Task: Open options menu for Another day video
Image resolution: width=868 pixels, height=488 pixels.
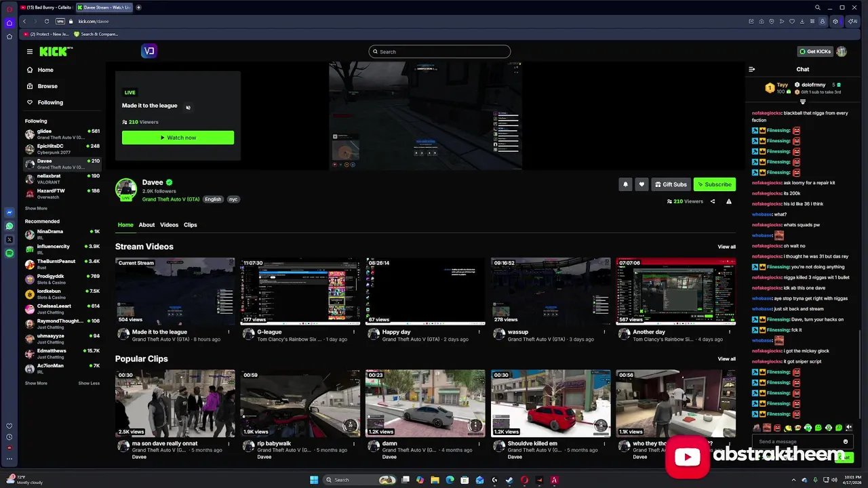Action: click(x=730, y=332)
